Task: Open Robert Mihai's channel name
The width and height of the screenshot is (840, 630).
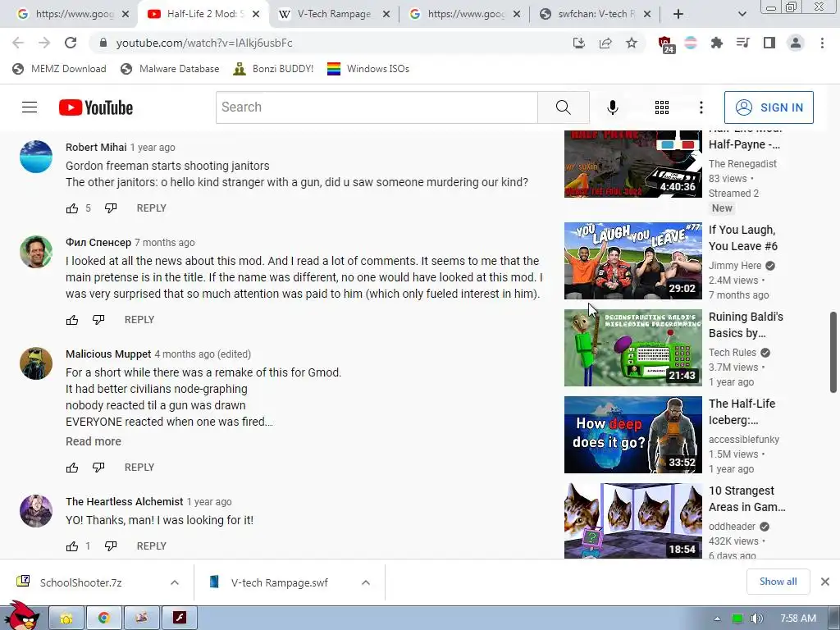Action: pyautogui.click(x=96, y=148)
